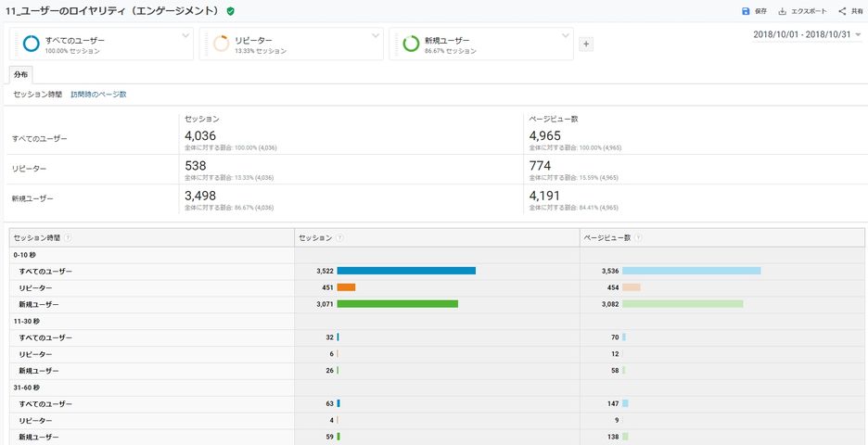Click the new user pageviews value 4,191
This screenshot has width=868, height=445.
[x=544, y=196]
